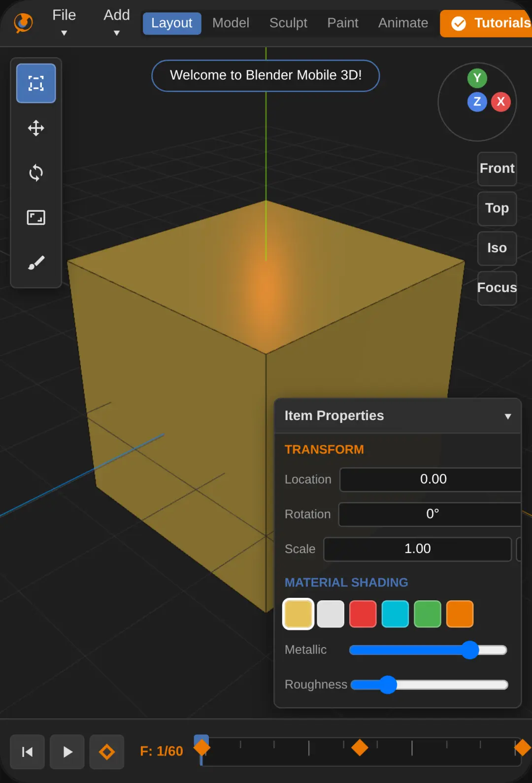
Task: Click the MATERIAL SHADING heading
Action: (346, 583)
